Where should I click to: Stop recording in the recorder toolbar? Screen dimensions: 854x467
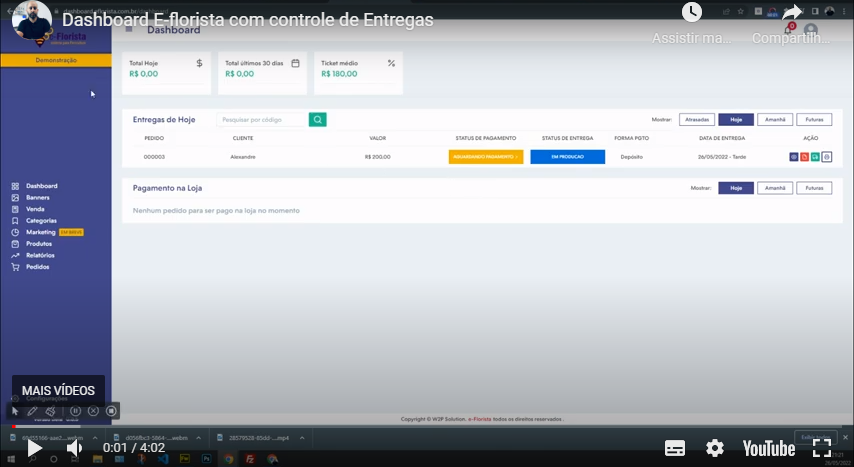tap(111, 411)
